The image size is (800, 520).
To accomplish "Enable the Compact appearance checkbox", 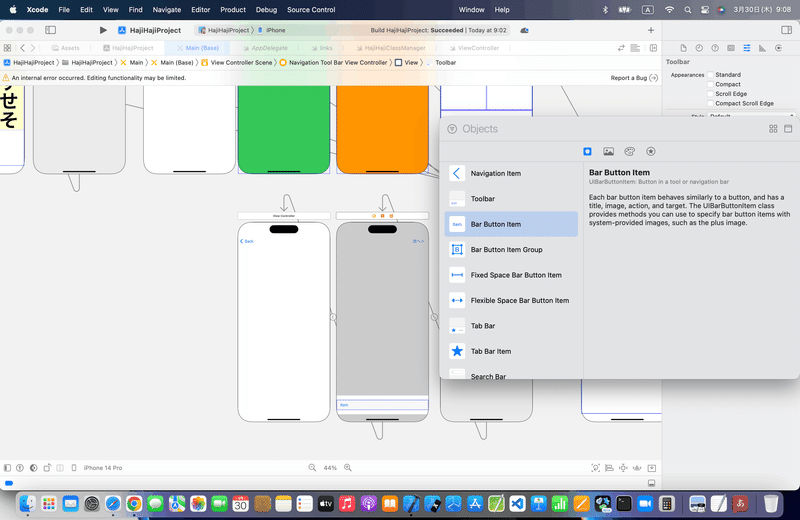I will 710,84.
